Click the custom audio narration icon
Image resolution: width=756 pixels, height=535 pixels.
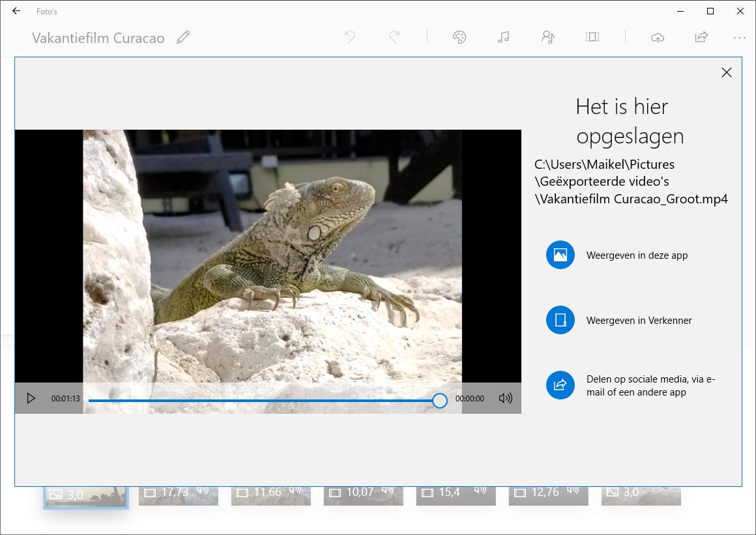pos(547,37)
